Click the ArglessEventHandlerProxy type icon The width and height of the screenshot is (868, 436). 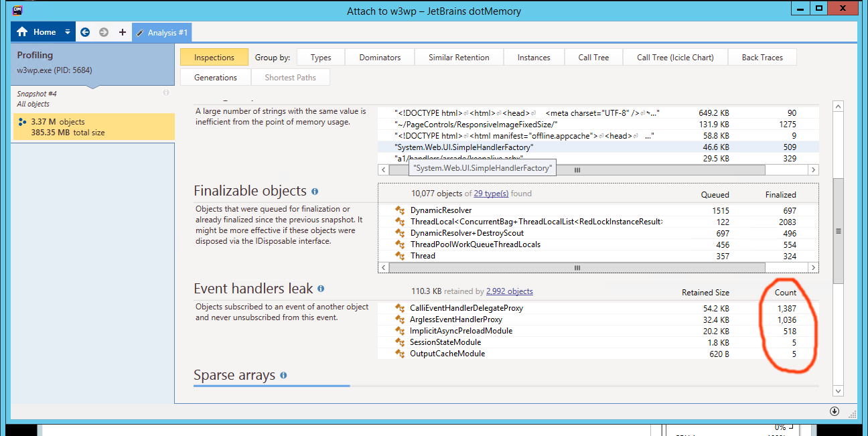pyautogui.click(x=401, y=319)
